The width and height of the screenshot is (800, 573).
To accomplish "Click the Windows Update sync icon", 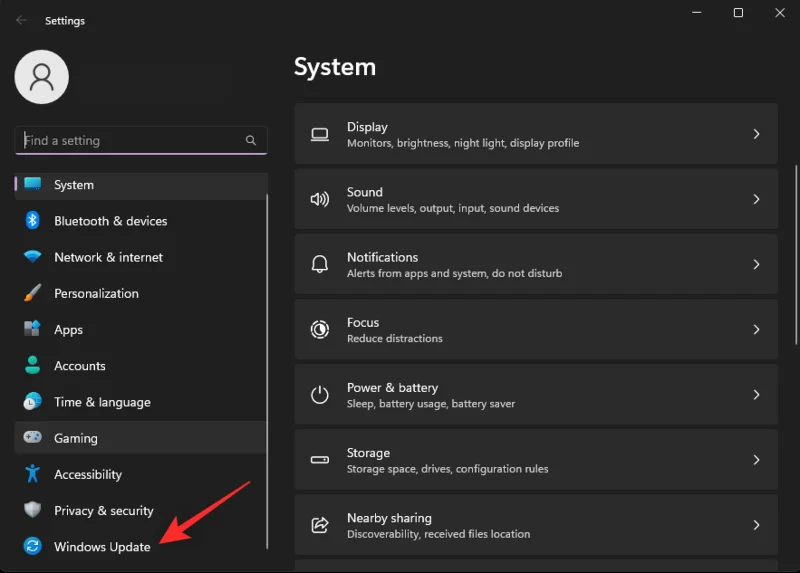I will coord(33,546).
